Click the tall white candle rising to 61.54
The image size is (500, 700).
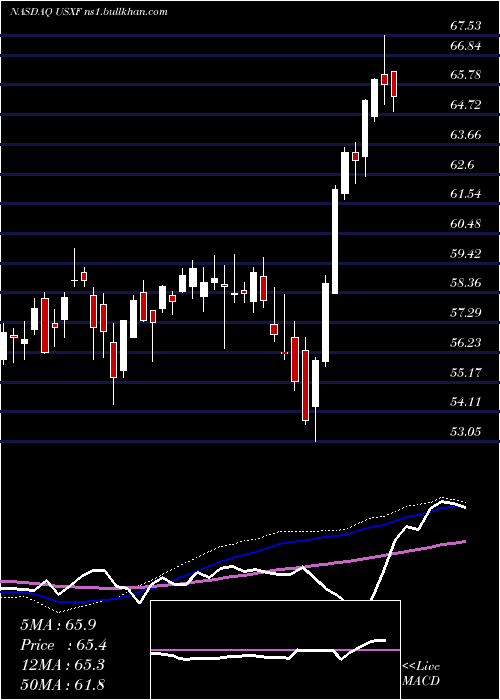(x=335, y=241)
